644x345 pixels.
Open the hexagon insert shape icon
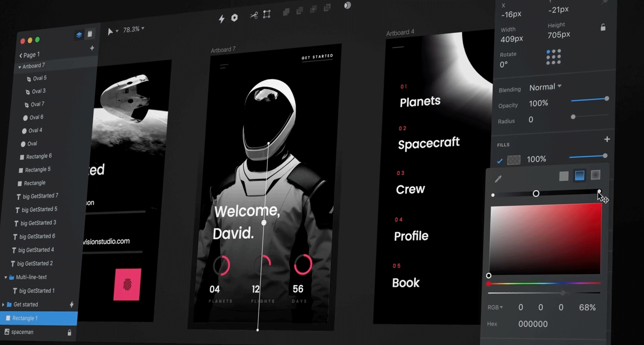pos(234,18)
